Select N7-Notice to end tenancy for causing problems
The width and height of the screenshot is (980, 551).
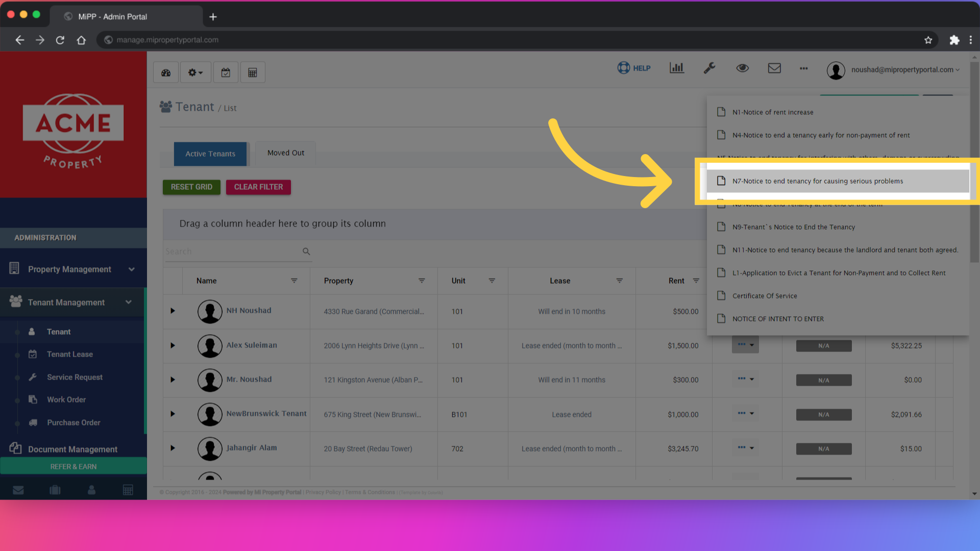817,181
